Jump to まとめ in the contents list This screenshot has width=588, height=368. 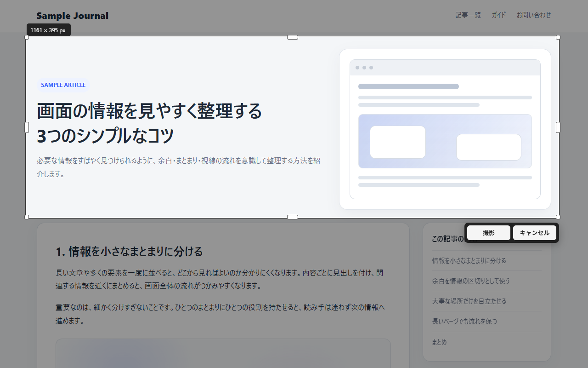(x=439, y=342)
